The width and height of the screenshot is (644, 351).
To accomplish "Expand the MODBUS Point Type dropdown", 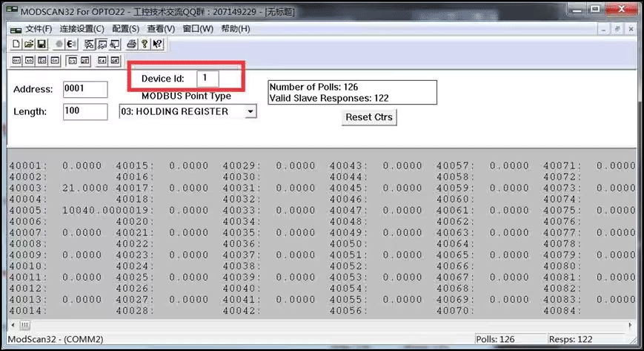I will (250, 111).
